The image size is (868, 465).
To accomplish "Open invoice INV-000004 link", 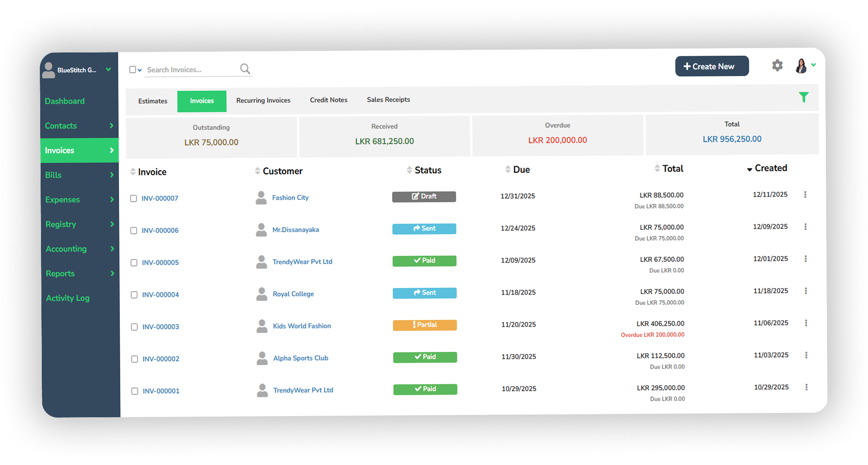I will [x=160, y=294].
